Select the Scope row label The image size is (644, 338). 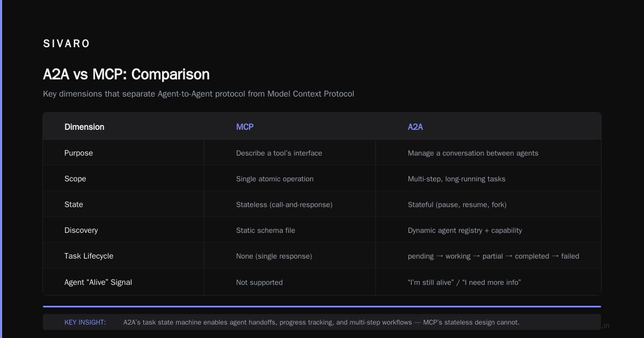coord(75,179)
